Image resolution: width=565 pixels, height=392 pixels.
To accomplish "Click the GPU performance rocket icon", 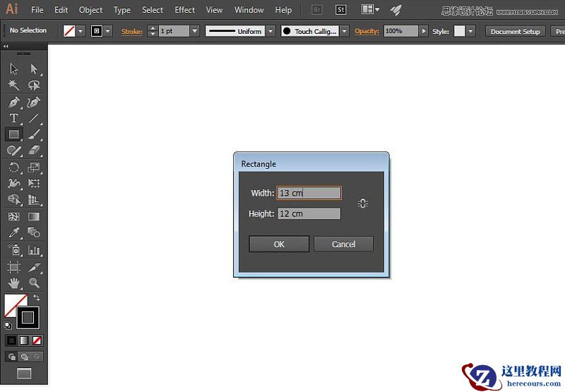I will point(395,10).
